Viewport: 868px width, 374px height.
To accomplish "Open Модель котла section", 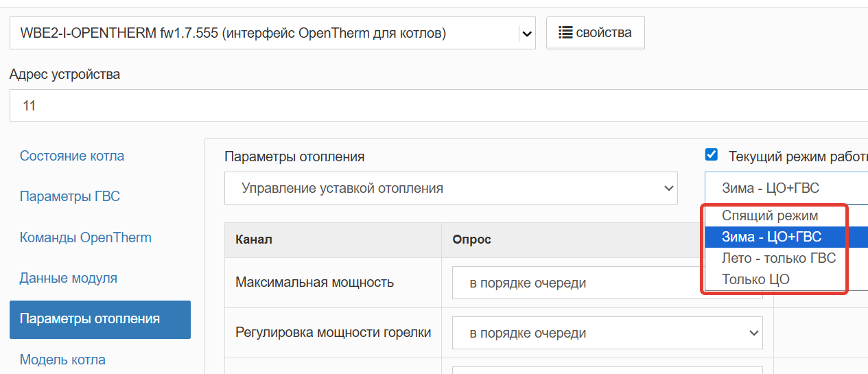I will click(62, 360).
